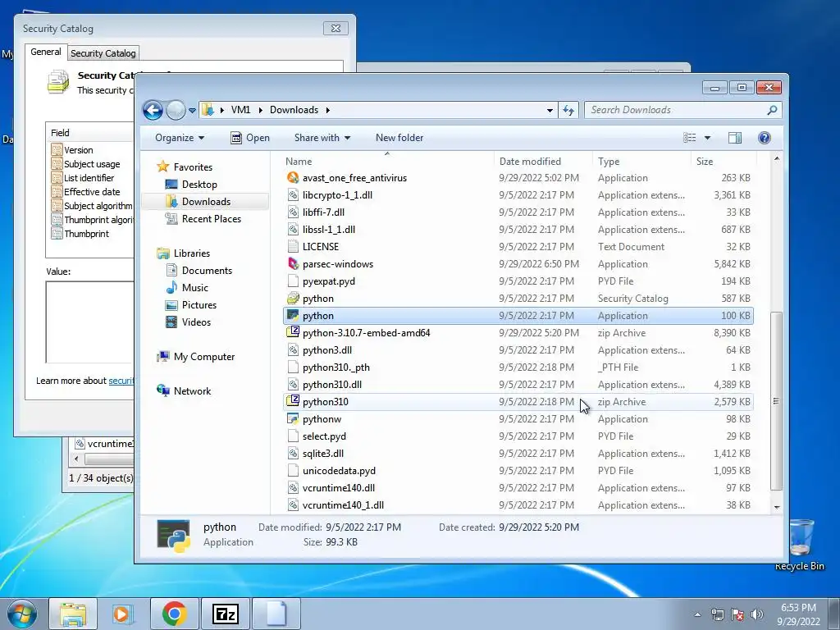
Task: Switch to the Security Catalog tab in dialog
Action: click(x=103, y=53)
